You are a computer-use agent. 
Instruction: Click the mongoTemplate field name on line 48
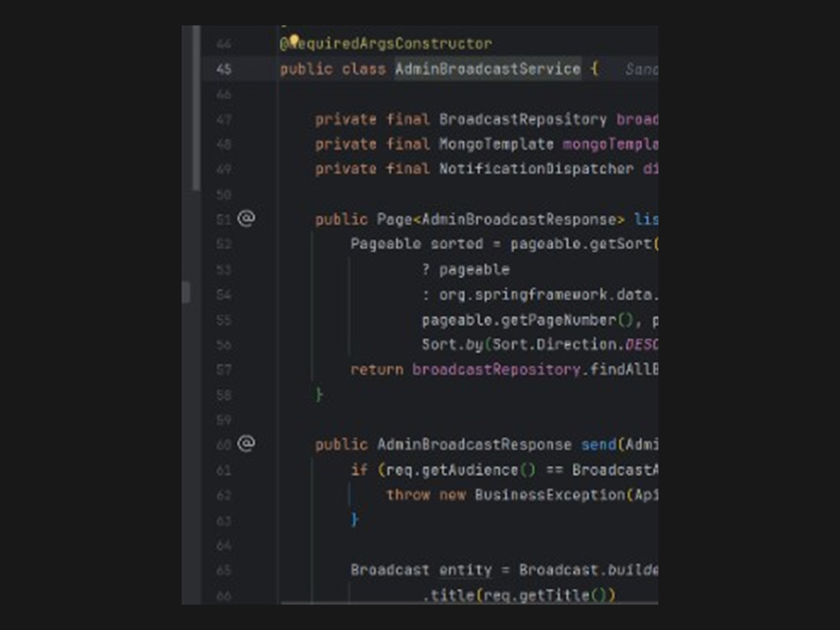610,144
